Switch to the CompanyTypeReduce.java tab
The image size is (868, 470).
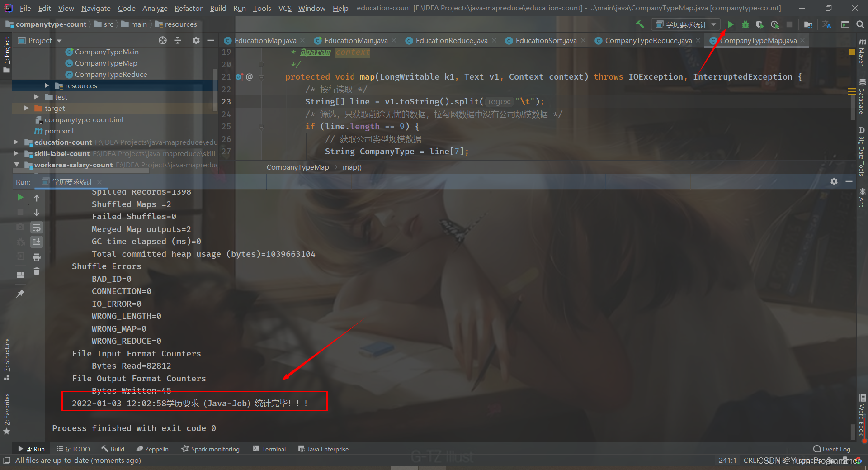point(648,40)
